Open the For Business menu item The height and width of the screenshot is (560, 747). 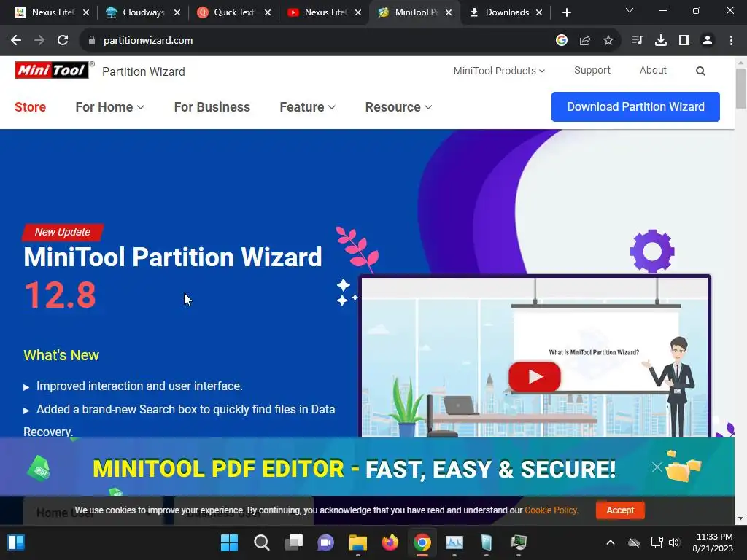tap(212, 107)
